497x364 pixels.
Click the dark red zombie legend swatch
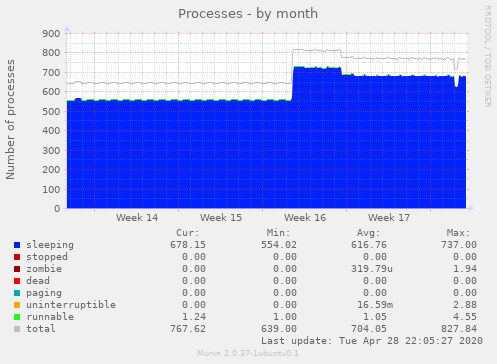pos(17,269)
